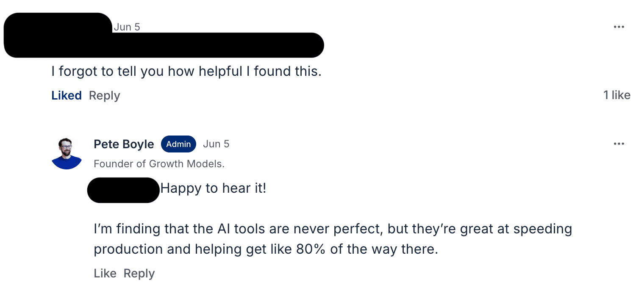Open Pete Boyle's profile via his name
The height and width of the screenshot is (299, 644).
coord(124,144)
